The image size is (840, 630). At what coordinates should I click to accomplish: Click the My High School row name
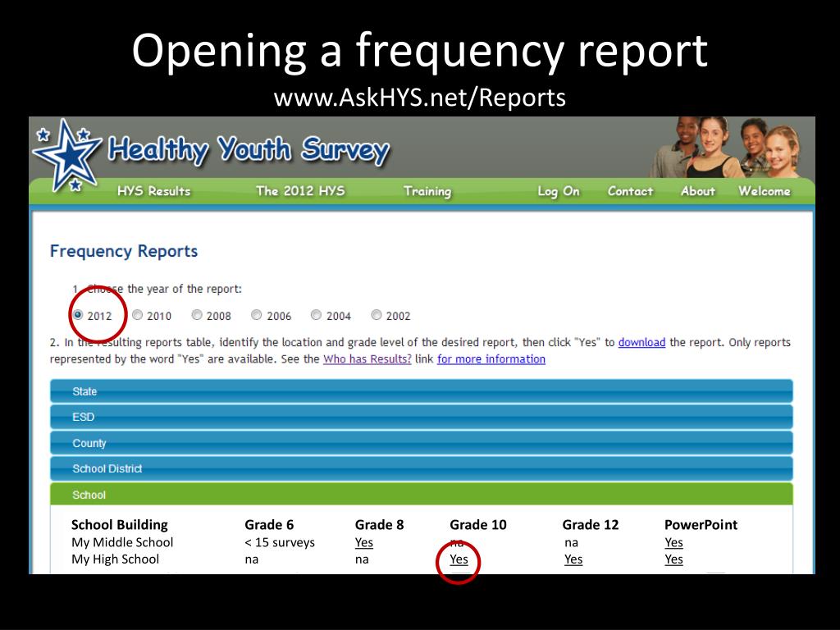tap(115, 559)
